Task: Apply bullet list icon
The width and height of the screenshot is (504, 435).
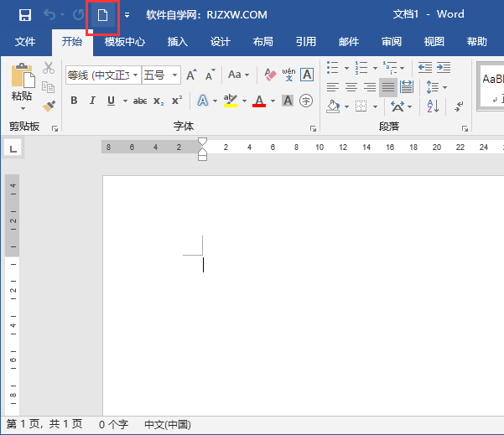Action: (x=333, y=68)
